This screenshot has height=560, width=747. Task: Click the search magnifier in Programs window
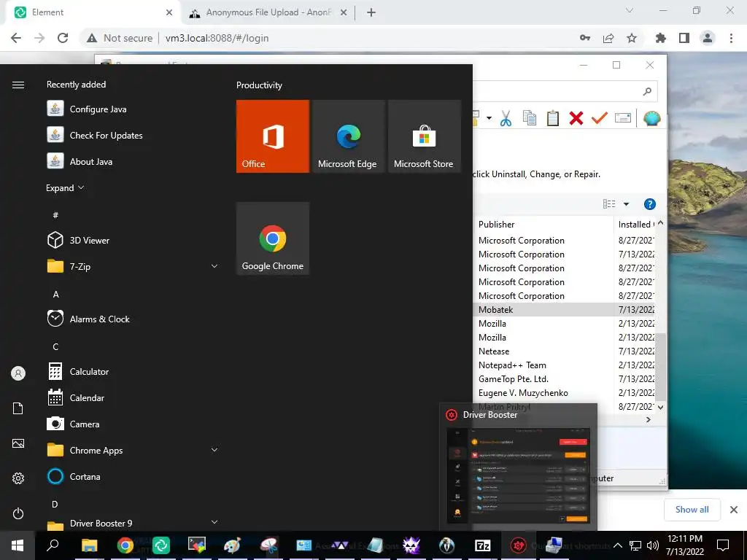point(647,91)
